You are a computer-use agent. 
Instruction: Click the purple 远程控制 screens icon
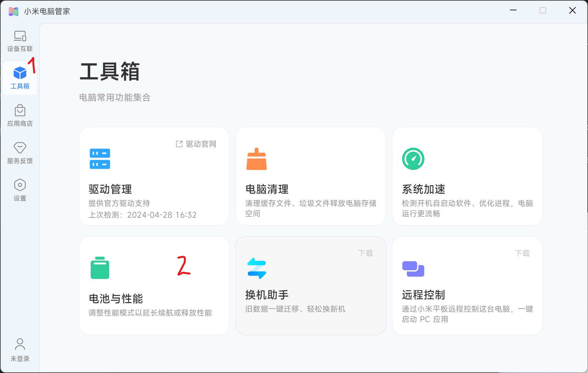pos(413,269)
